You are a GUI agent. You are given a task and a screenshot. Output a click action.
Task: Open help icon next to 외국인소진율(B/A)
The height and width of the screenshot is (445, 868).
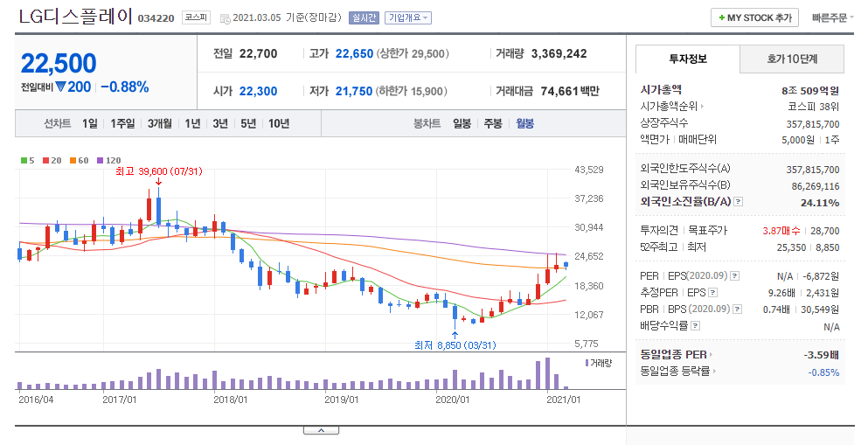click(738, 202)
